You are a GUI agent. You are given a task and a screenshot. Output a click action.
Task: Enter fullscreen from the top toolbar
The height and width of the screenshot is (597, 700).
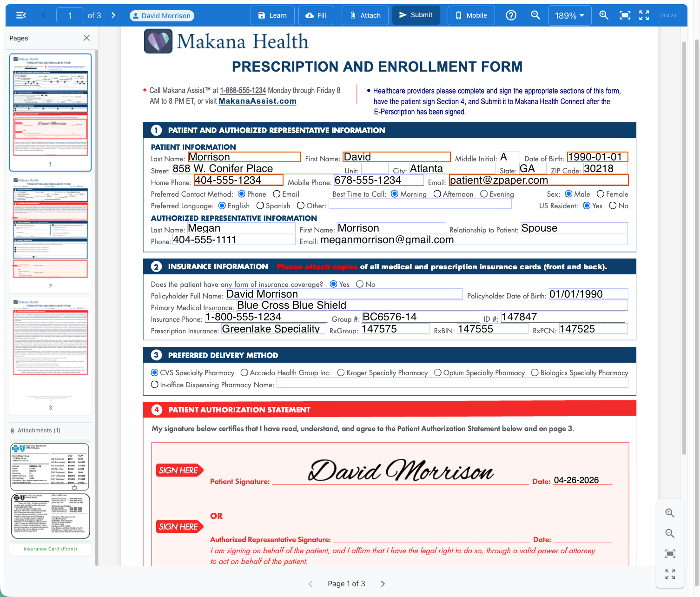[644, 15]
